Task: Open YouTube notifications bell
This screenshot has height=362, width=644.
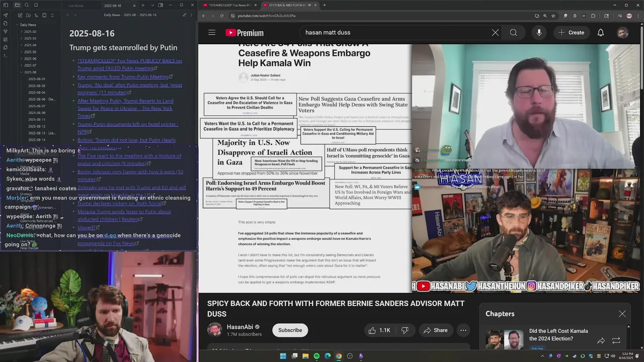Action: pos(600,33)
